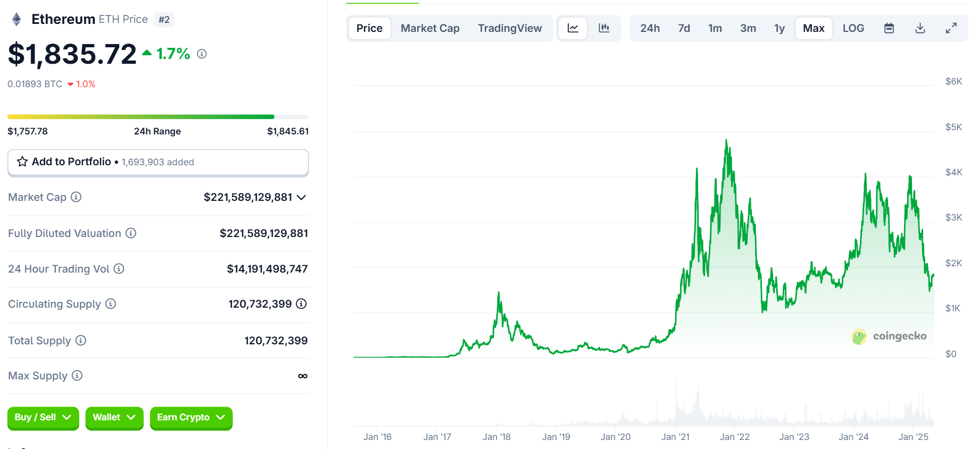Open the Wallet dropdown
980x449 pixels.
coord(114,418)
